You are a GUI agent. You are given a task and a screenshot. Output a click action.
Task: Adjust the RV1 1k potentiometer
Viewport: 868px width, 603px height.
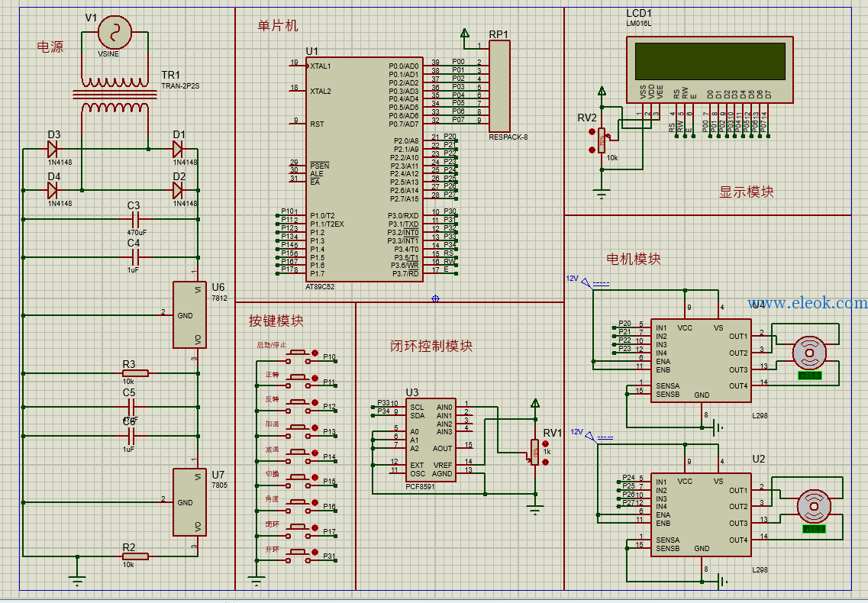[534, 452]
